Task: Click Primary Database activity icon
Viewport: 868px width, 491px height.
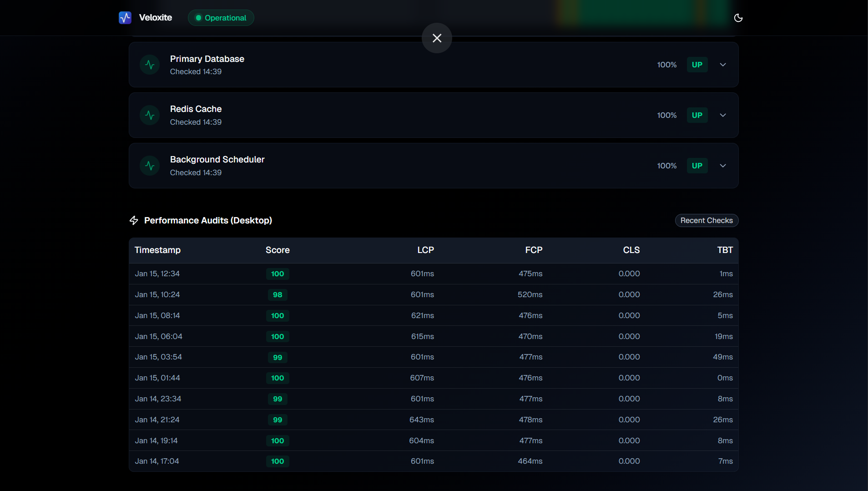Action: pos(150,65)
